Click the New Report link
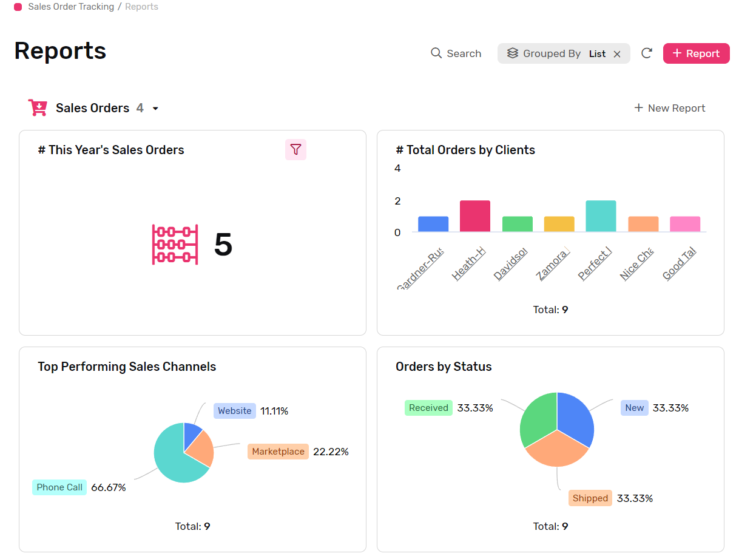The width and height of the screenshot is (756, 559). point(676,107)
